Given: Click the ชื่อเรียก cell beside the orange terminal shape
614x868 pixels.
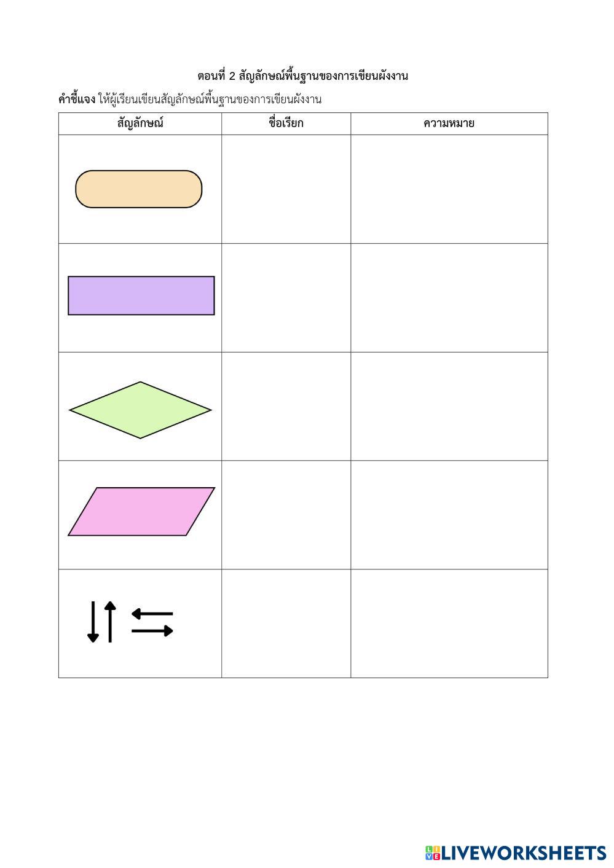Looking at the screenshot, I should point(286,189).
